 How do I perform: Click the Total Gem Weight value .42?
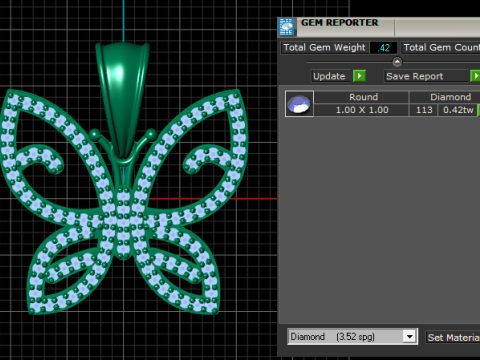(x=384, y=48)
